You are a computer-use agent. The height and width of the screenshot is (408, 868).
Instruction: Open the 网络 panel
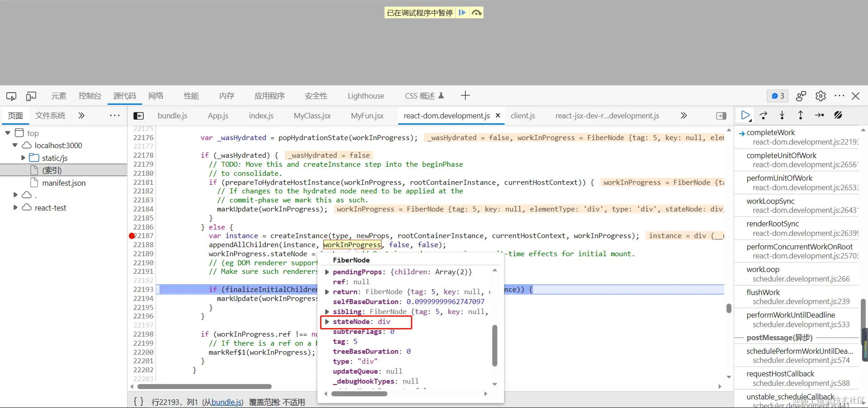tap(156, 96)
